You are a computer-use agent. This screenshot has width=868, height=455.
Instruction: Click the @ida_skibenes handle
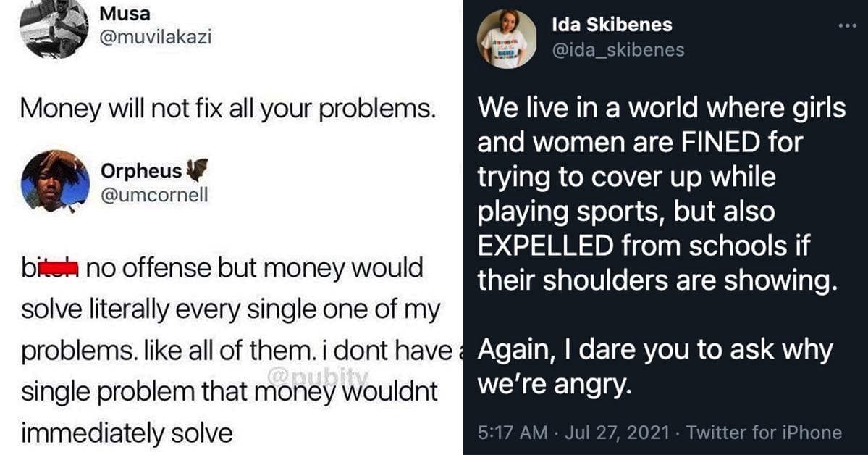tap(618, 49)
